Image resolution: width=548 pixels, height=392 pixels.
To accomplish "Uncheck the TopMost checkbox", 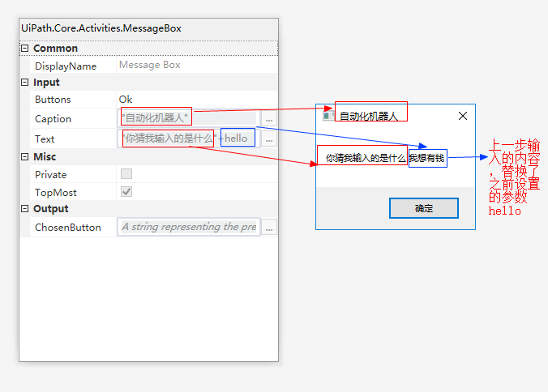I will (126, 192).
